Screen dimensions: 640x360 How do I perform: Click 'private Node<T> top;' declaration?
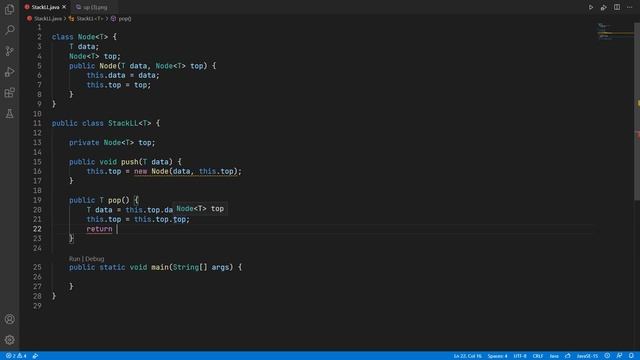click(112, 142)
